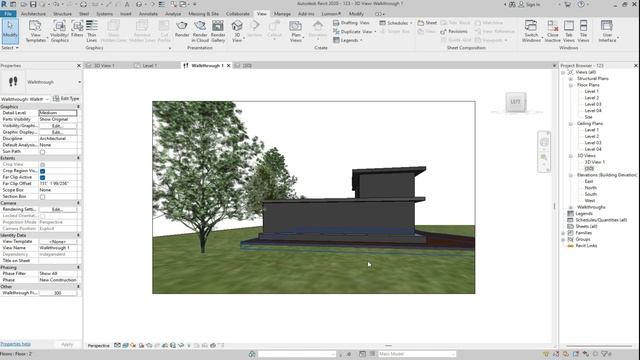
Task: Click the LEFT face of the ViewCube
Action: (x=516, y=102)
